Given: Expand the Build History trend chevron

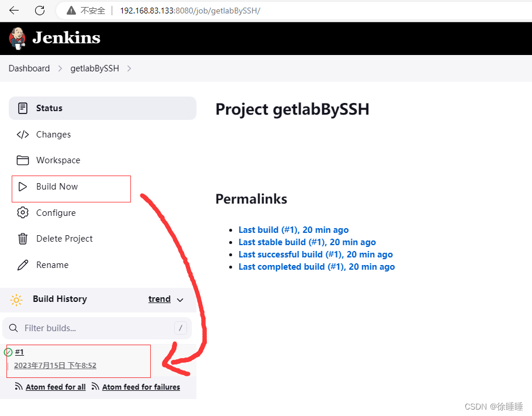Looking at the screenshot, I should (180, 300).
